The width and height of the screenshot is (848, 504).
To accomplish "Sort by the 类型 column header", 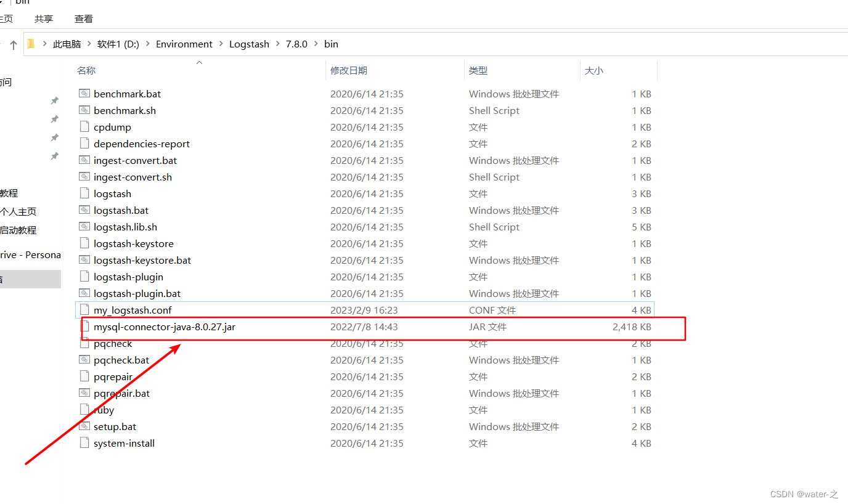I will (478, 70).
